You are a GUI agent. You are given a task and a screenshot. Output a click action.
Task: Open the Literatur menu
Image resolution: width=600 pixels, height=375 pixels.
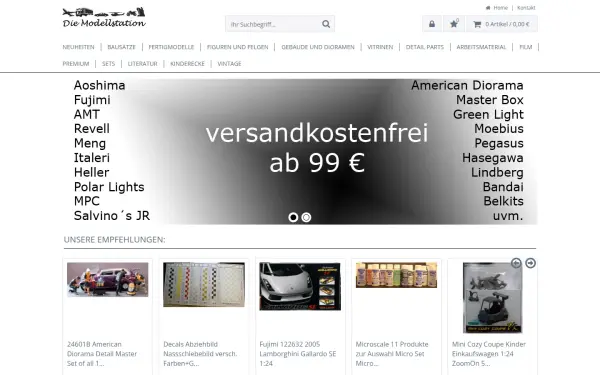pyautogui.click(x=142, y=64)
